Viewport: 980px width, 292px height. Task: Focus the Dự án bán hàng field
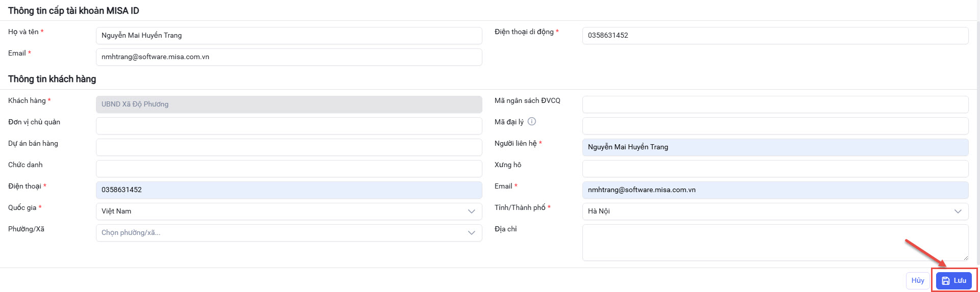click(289, 147)
